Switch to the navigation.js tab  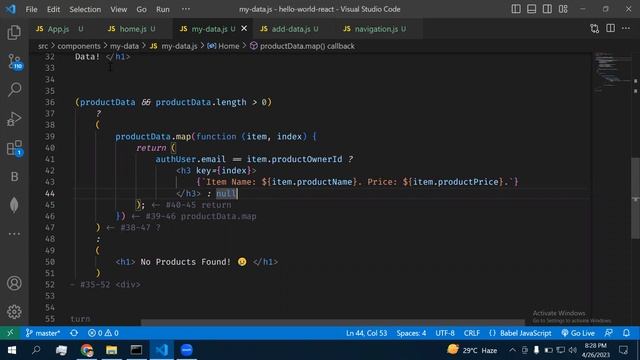tap(375, 29)
